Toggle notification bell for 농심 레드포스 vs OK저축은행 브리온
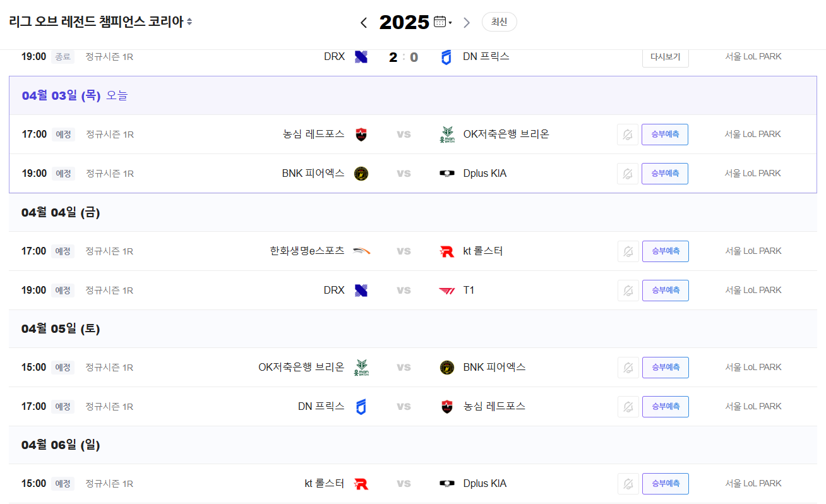The image size is (826, 504). (628, 135)
